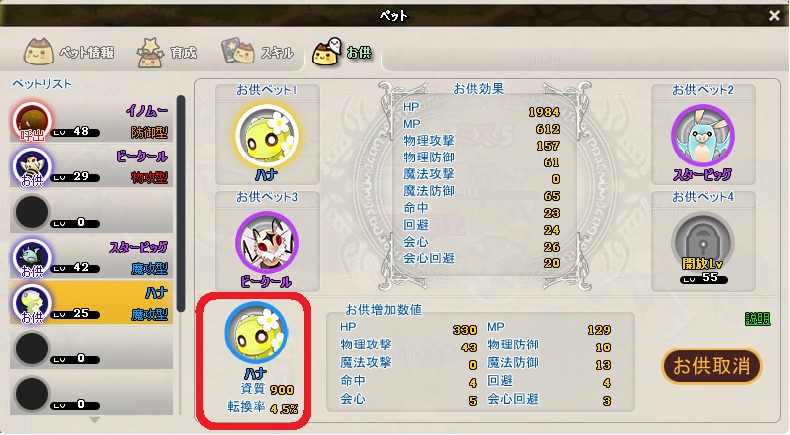This screenshot has width=790, height=435.
Task: Click the pet list vertical scrollbar
Action: tap(181, 204)
